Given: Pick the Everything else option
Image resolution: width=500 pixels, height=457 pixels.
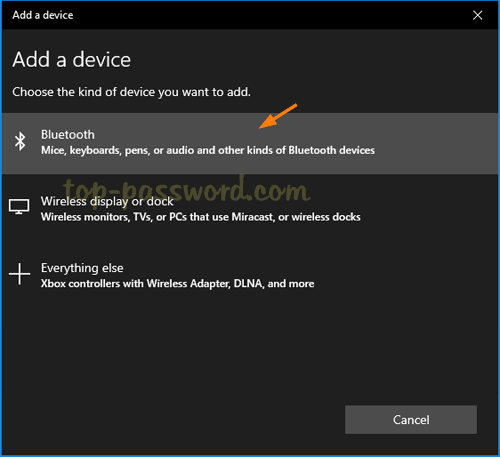Looking at the screenshot, I should coord(250,276).
